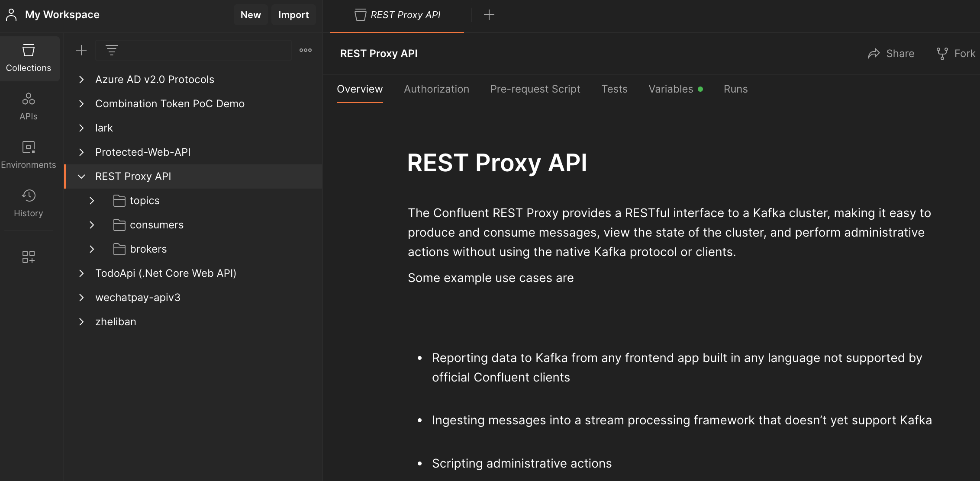Open the Environments sidebar panel

29,155
